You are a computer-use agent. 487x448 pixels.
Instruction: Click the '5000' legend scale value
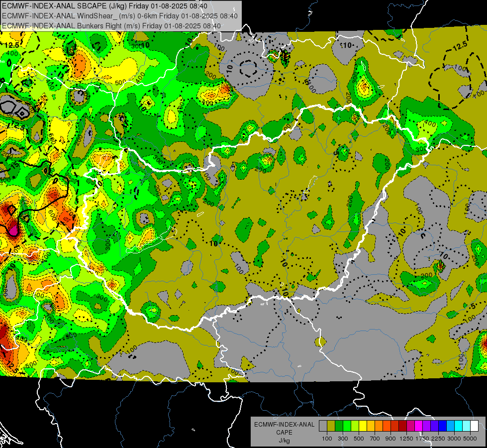(471, 439)
